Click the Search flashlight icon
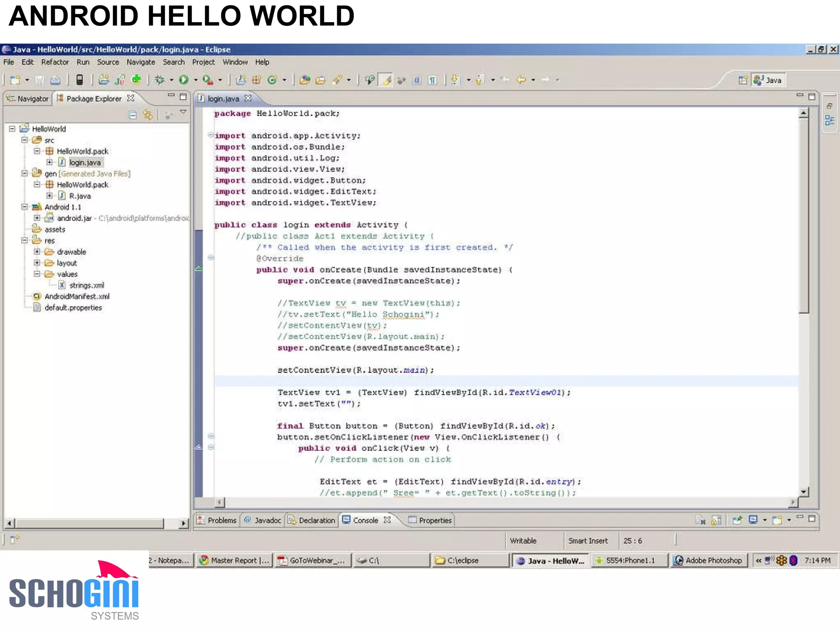The height and width of the screenshot is (630, 840). (x=337, y=80)
